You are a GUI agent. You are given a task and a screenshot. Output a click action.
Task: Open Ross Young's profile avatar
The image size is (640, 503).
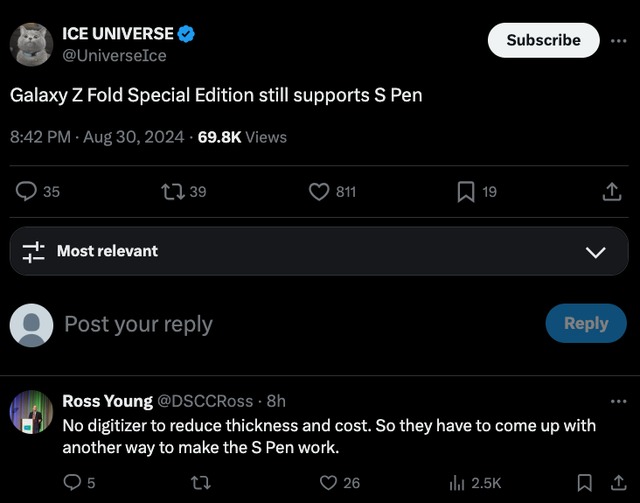[31, 411]
